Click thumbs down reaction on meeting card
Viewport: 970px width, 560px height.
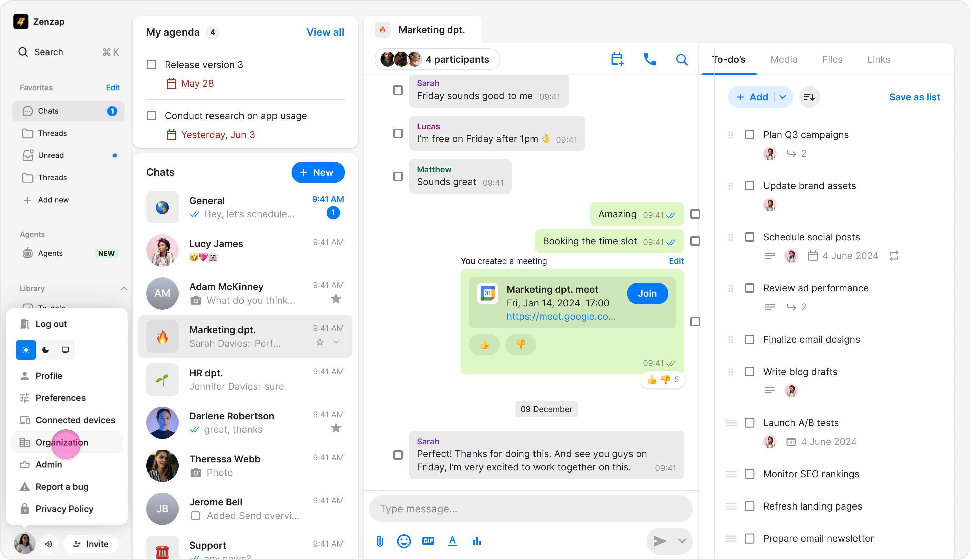click(520, 345)
